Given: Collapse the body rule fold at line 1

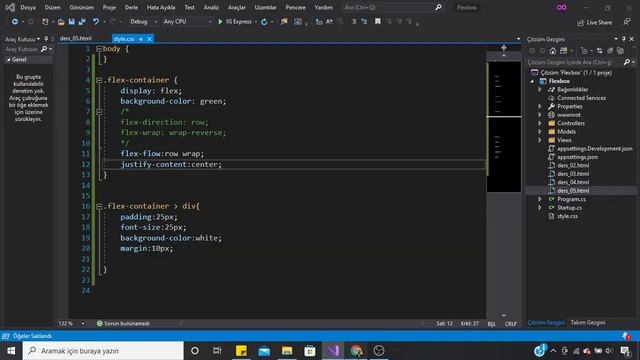Looking at the screenshot, I should click(99, 49).
